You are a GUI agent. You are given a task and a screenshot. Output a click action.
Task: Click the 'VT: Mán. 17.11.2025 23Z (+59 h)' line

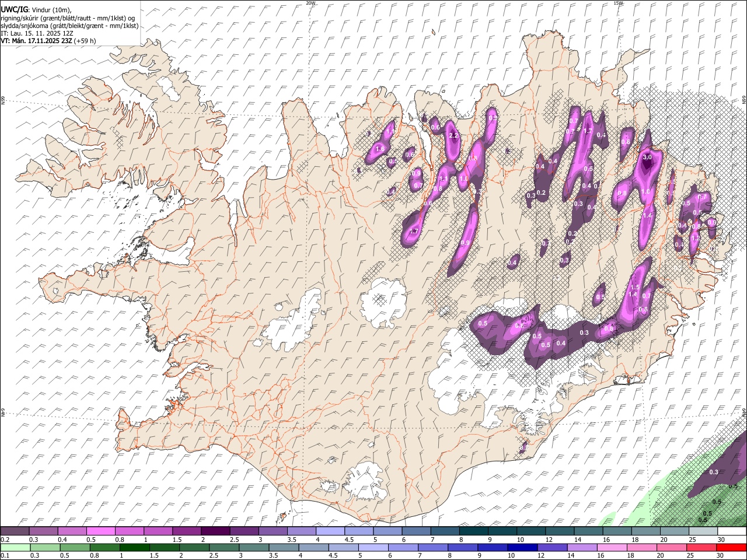pyautogui.click(x=48, y=41)
